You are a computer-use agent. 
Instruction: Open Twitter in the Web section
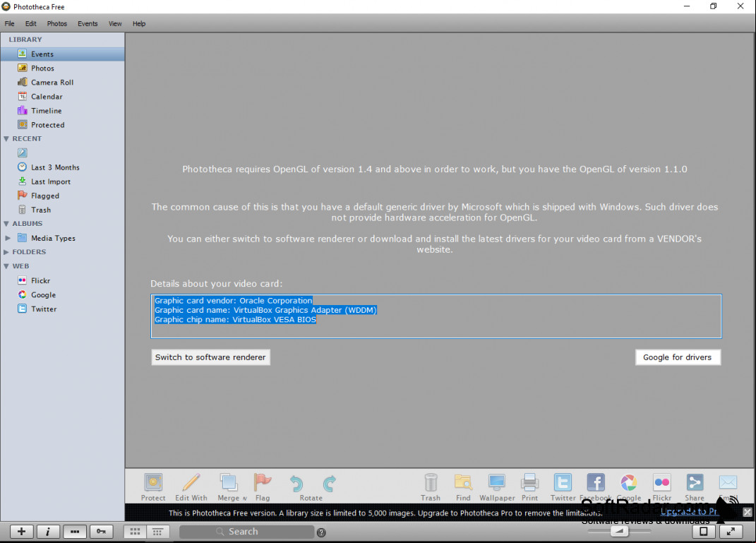63,309
